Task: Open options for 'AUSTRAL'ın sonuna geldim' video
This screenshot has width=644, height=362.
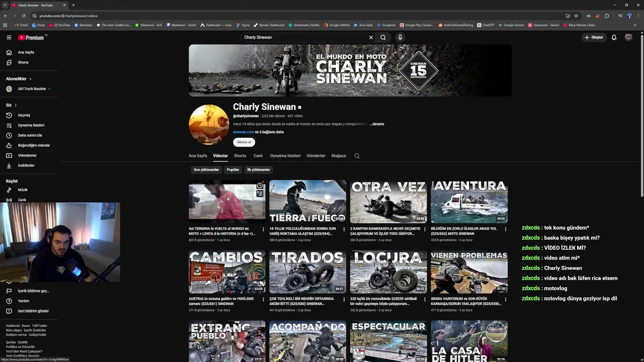Action: (263, 299)
